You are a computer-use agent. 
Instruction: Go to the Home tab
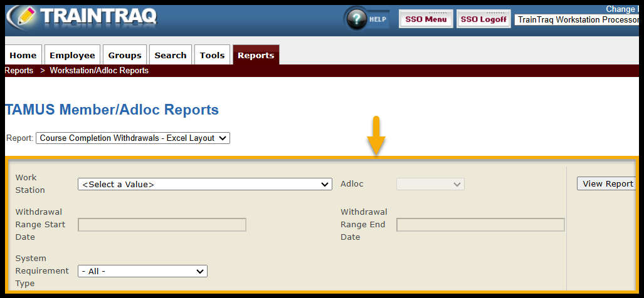[23, 55]
